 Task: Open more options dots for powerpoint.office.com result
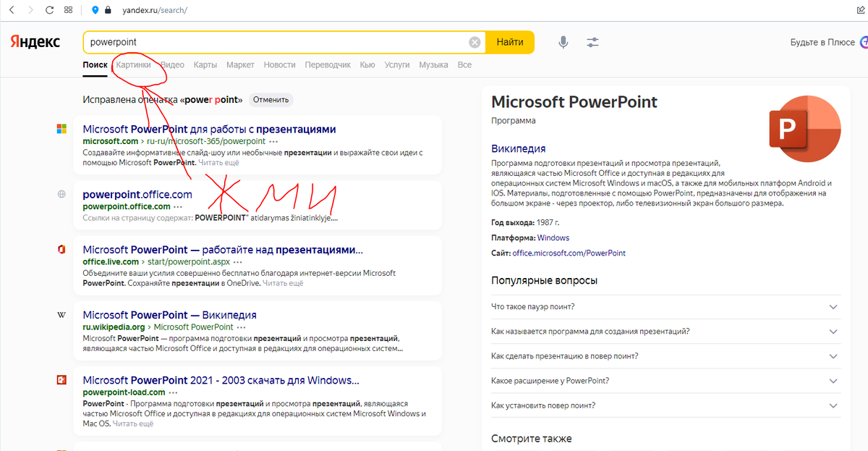[x=178, y=206]
